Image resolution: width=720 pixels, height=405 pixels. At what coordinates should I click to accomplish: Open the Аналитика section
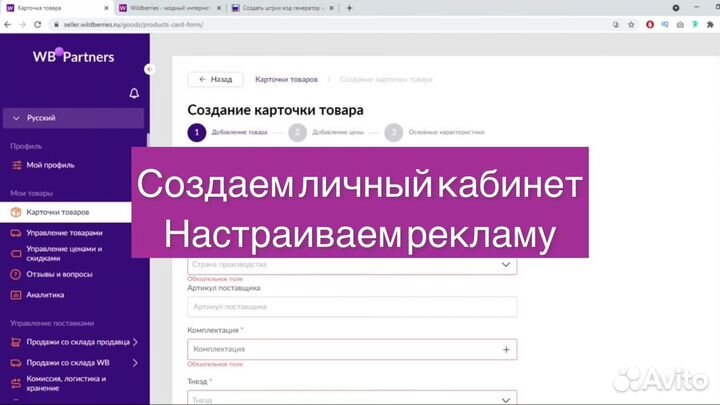[x=45, y=295]
